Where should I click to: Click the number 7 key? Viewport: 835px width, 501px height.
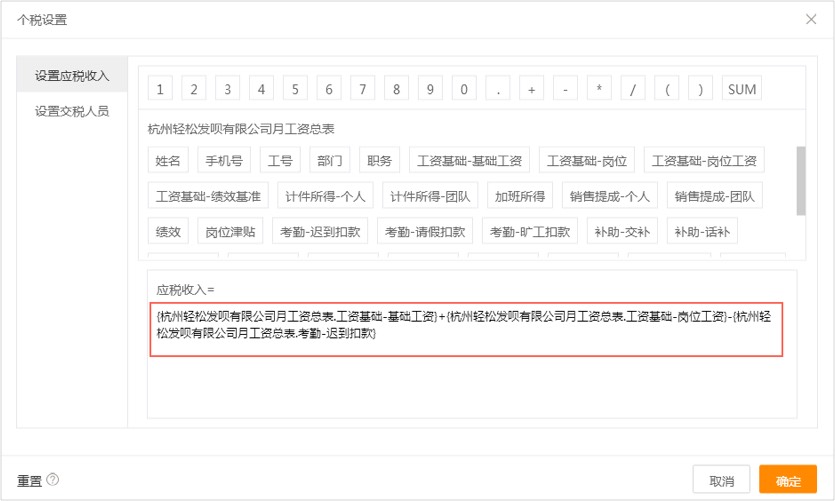pos(363,89)
